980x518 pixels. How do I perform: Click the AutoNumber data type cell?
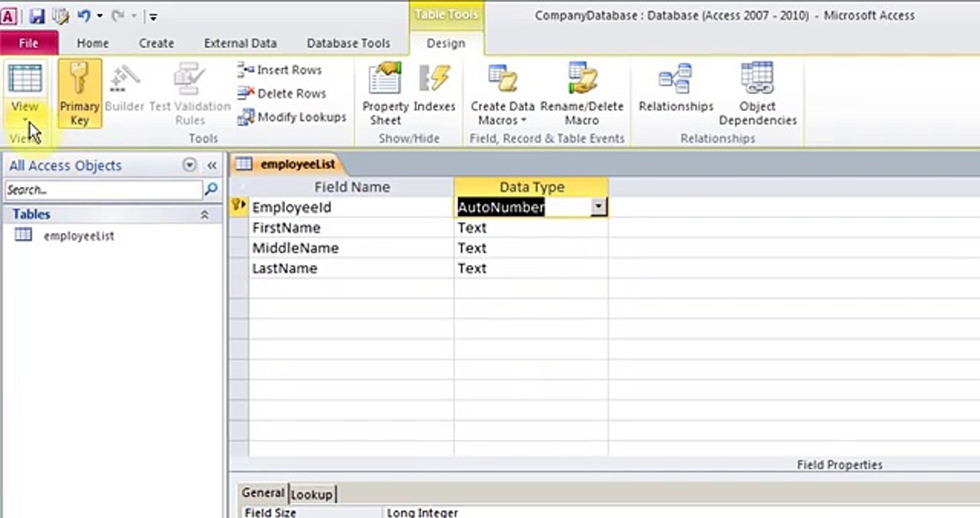(x=523, y=207)
